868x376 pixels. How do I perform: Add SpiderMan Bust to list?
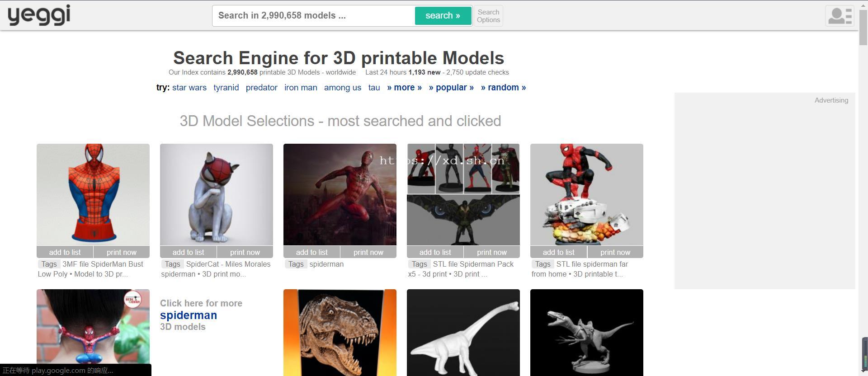pos(65,252)
